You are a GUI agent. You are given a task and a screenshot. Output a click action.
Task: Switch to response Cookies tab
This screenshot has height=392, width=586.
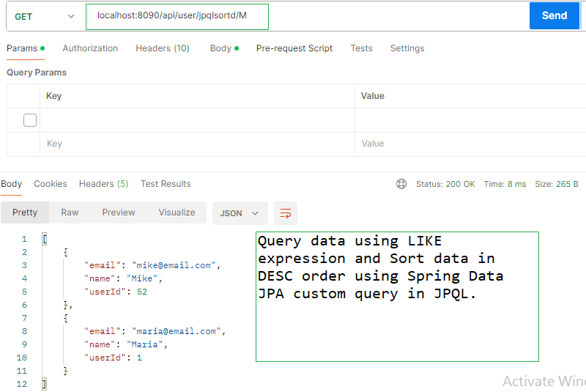[x=51, y=184]
